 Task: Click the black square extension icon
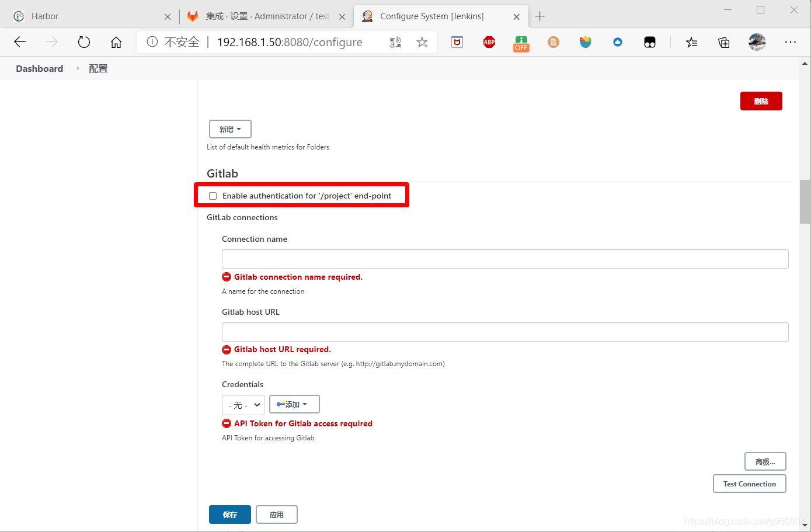[x=650, y=42]
